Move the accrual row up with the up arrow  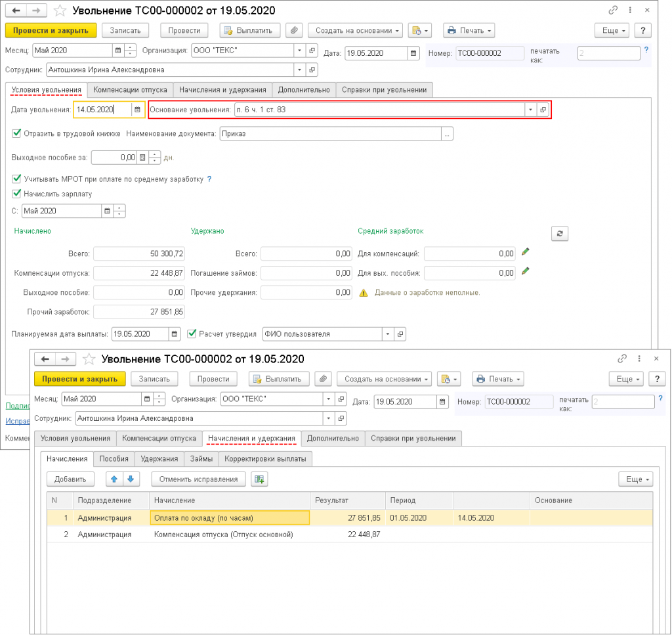pos(115,479)
